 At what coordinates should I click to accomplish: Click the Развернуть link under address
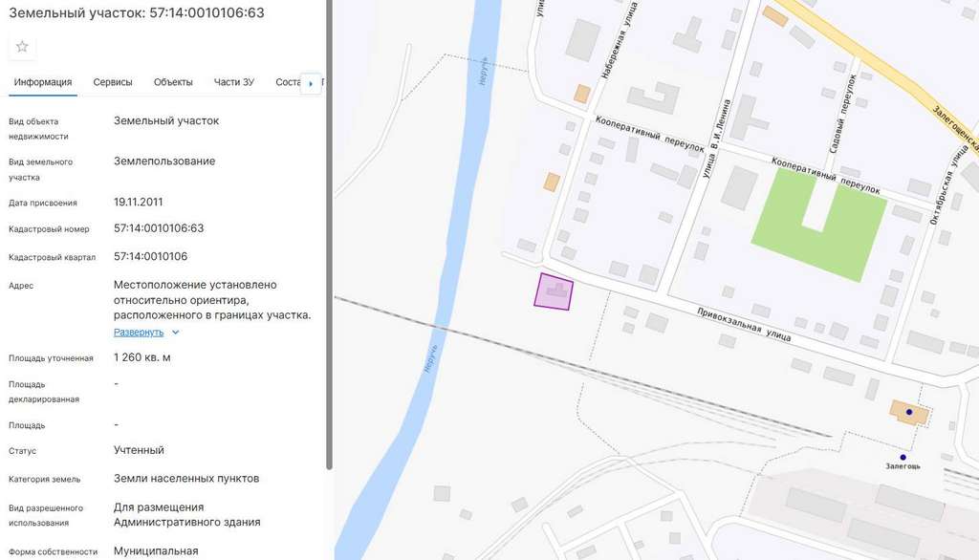point(139,333)
